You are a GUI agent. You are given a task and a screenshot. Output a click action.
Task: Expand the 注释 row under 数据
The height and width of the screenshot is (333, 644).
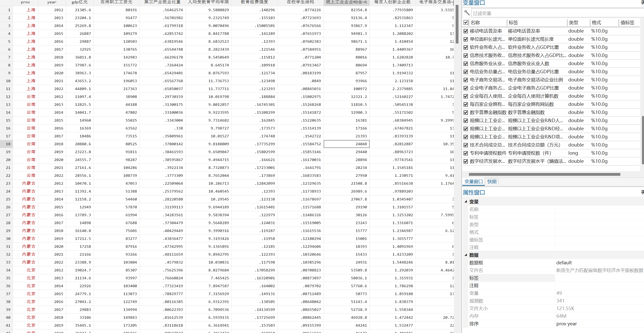466,286
